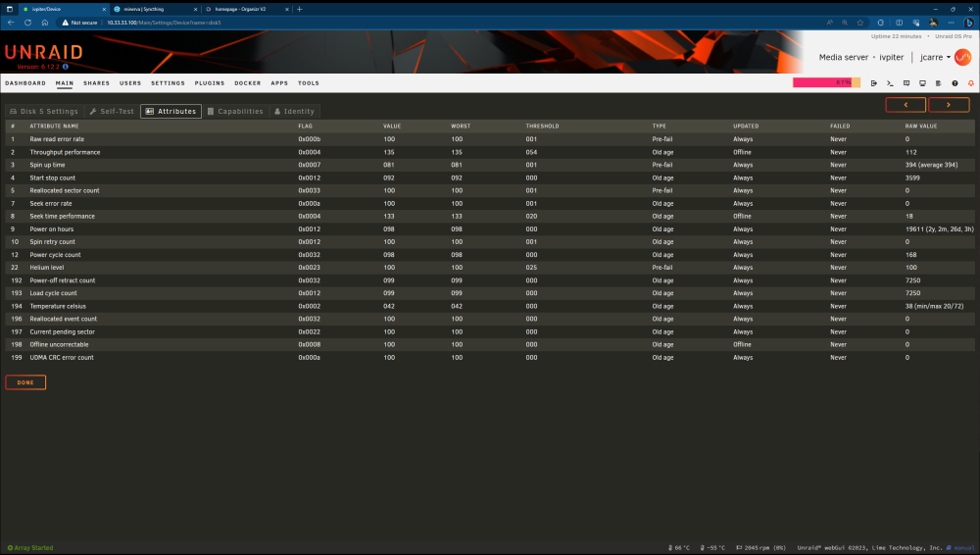Open the browser essentials heart icon

(x=915, y=23)
